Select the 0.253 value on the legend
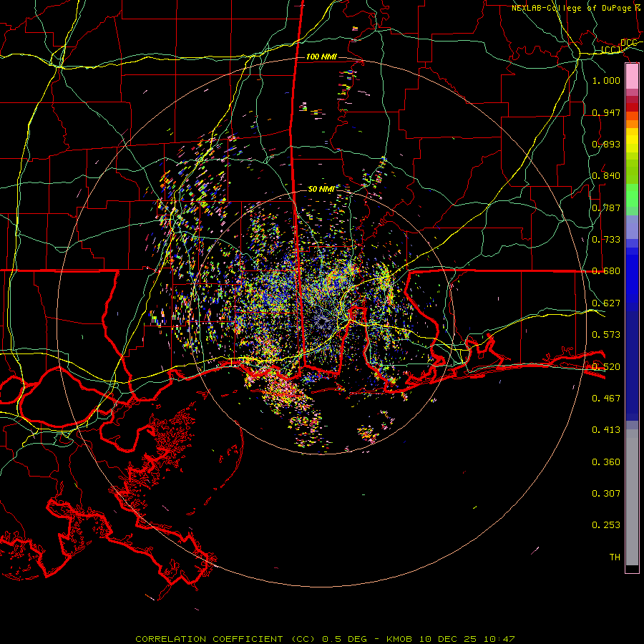 tap(606, 525)
